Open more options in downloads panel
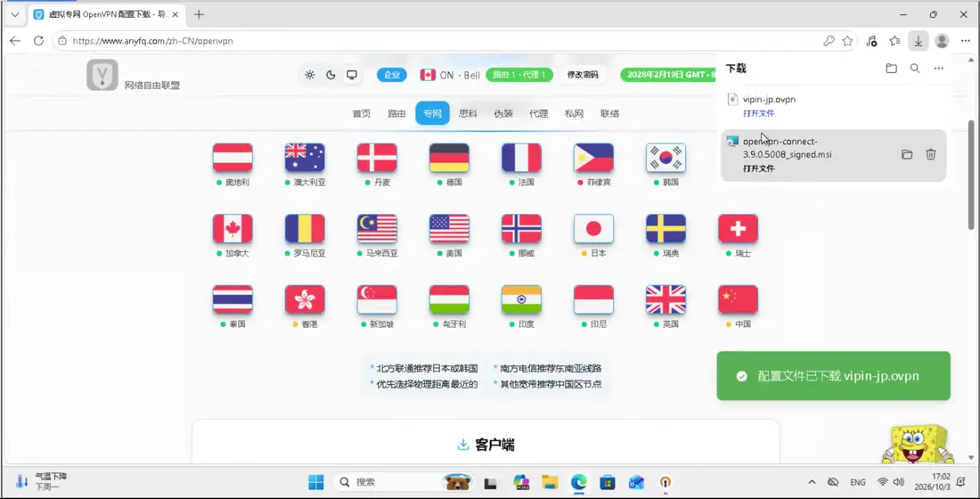Viewport: 980px width, 499px height. [x=938, y=68]
